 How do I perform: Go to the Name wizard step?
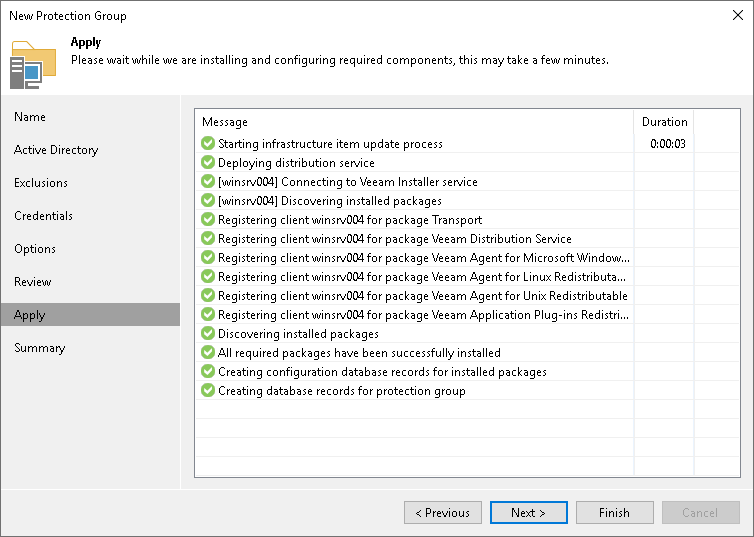point(30,117)
